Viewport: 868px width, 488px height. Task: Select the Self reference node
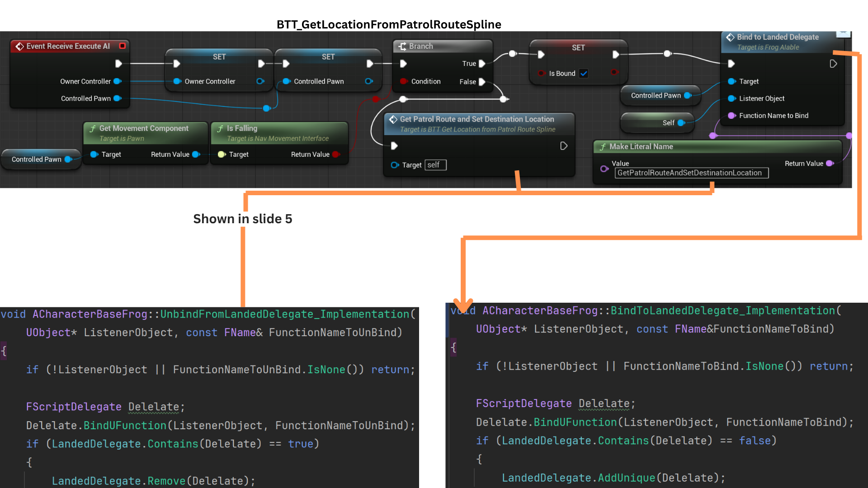[658, 123]
